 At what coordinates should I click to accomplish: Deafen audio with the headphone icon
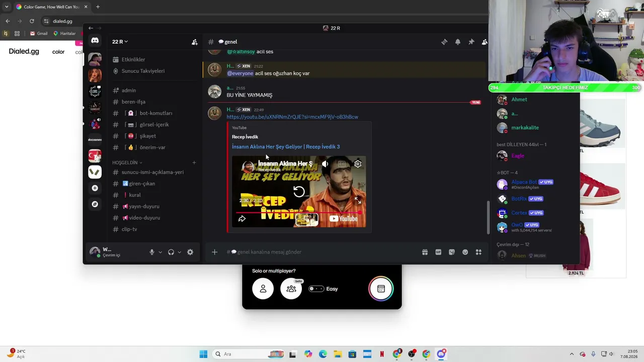tap(171, 252)
